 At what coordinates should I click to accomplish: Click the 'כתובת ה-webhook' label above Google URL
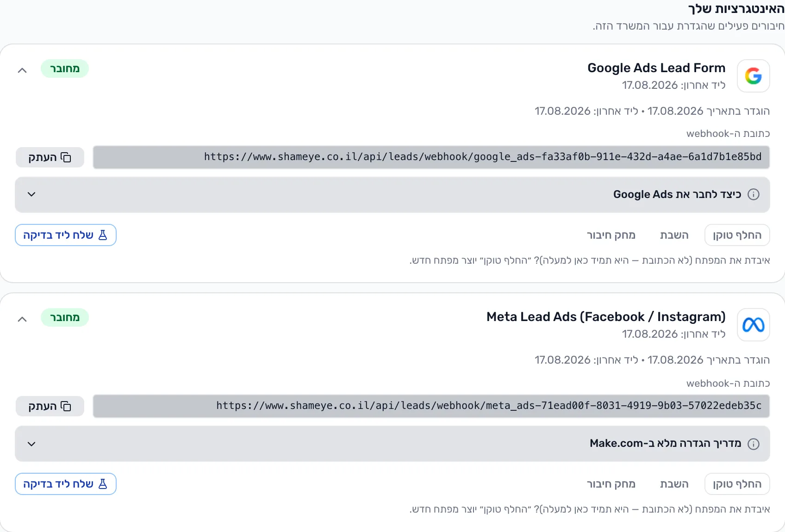pos(728,134)
